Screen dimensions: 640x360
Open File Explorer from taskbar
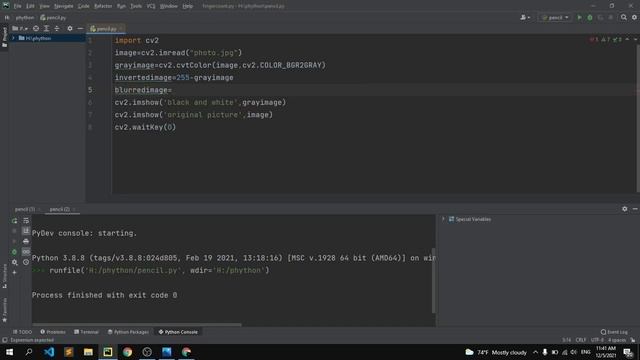(x=88, y=352)
